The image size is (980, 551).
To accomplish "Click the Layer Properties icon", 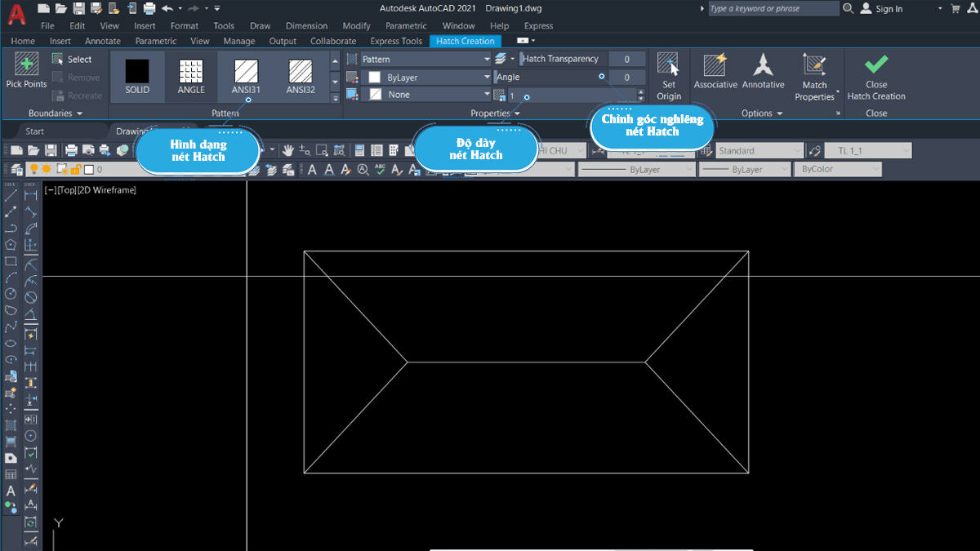I will [16, 169].
